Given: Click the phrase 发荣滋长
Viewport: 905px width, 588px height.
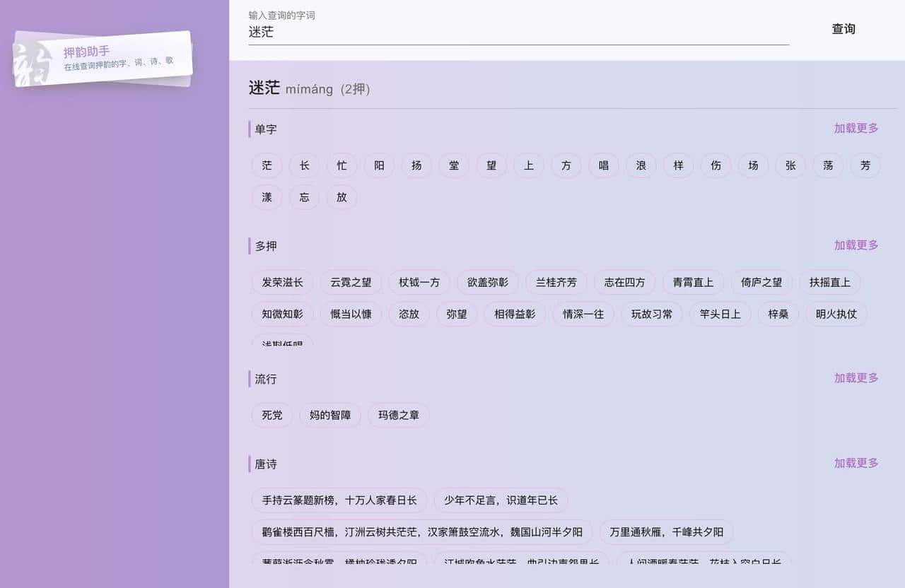Looking at the screenshot, I should pos(281,282).
